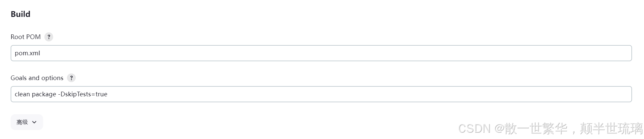This screenshot has height=139, width=644.
Task: Open the Root POM help icon
Action: point(49,37)
